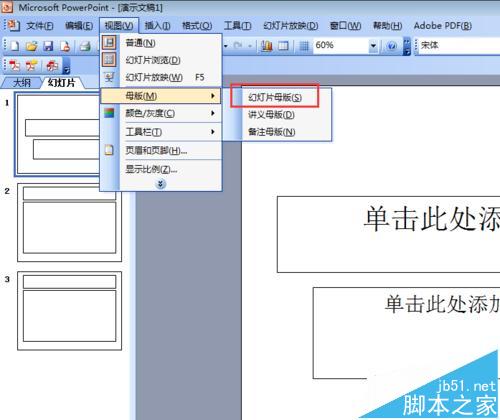Viewport: 500px width, 420px height.
Task: Click the Normal view icon beside 普通(N)
Action: click(x=109, y=43)
